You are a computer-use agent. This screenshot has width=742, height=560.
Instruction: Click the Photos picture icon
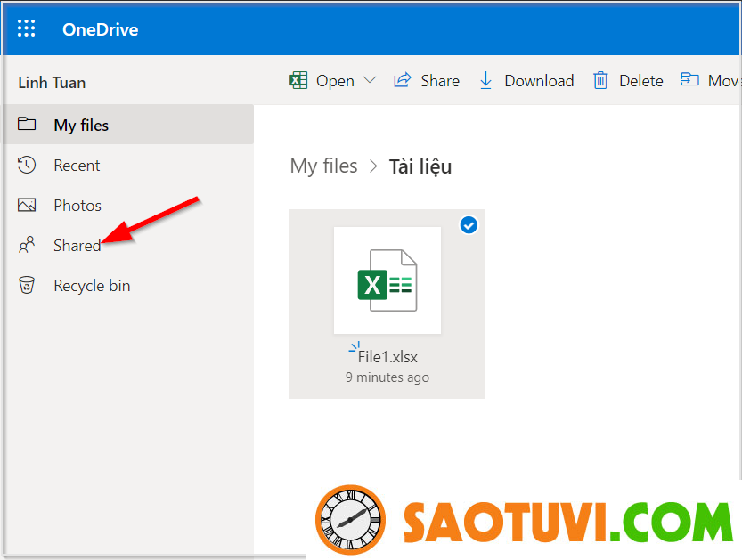27,206
